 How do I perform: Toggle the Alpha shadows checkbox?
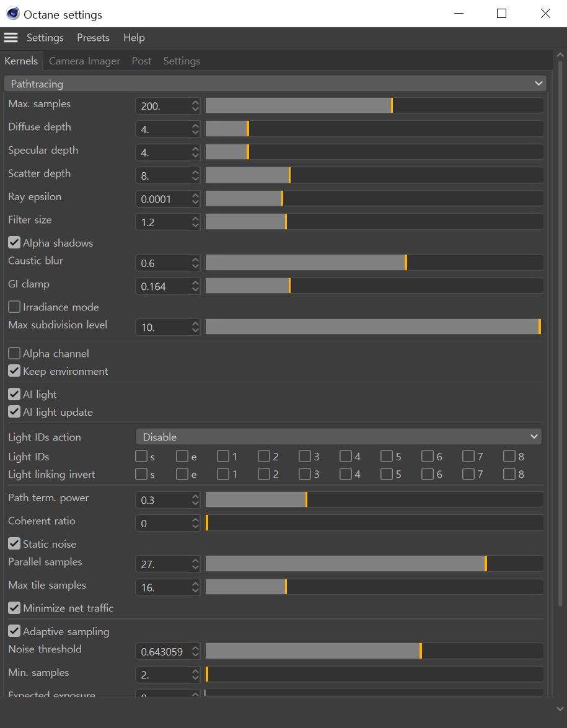pyautogui.click(x=14, y=243)
